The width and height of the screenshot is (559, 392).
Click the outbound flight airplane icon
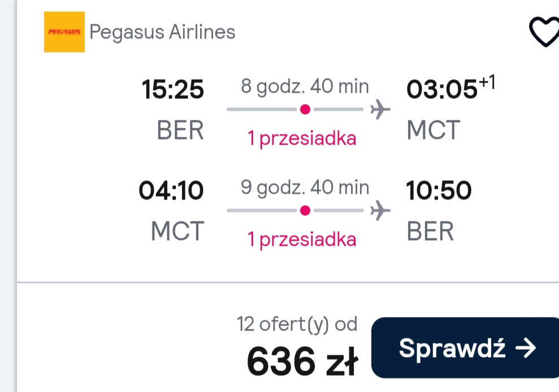pyautogui.click(x=380, y=110)
